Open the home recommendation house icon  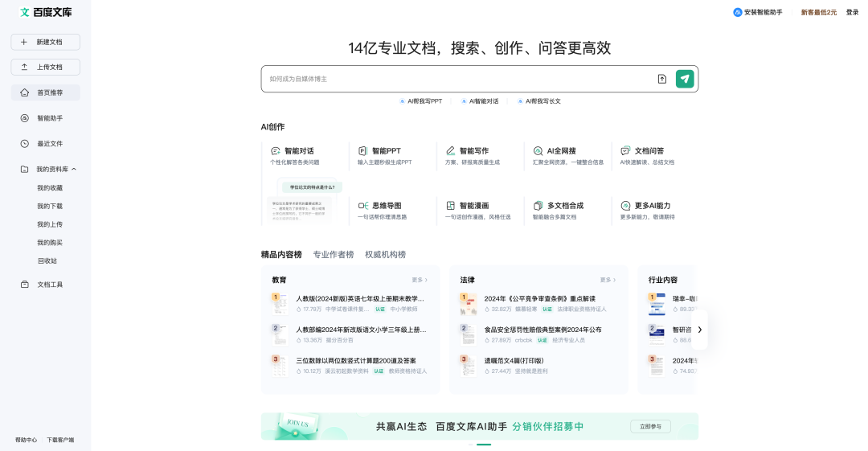pos(24,92)
